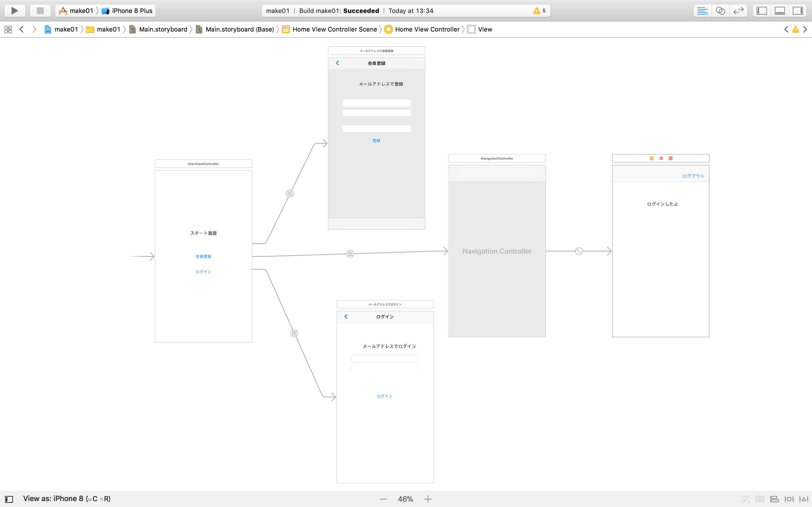Image resolution: width=812 pixels, height=507 pixels.
Task: Open the Align constraints menu
Action: coord(774,499)
